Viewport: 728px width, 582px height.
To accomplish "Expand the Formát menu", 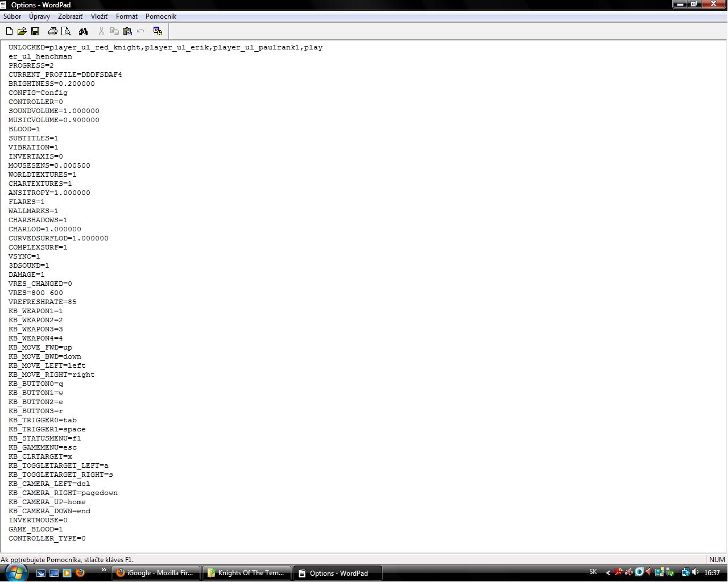I will coord(126,16).
